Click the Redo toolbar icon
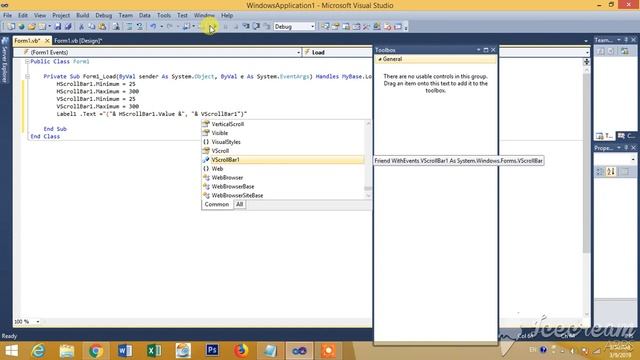Viewport: 640px width, 360px height. point(170,27)
